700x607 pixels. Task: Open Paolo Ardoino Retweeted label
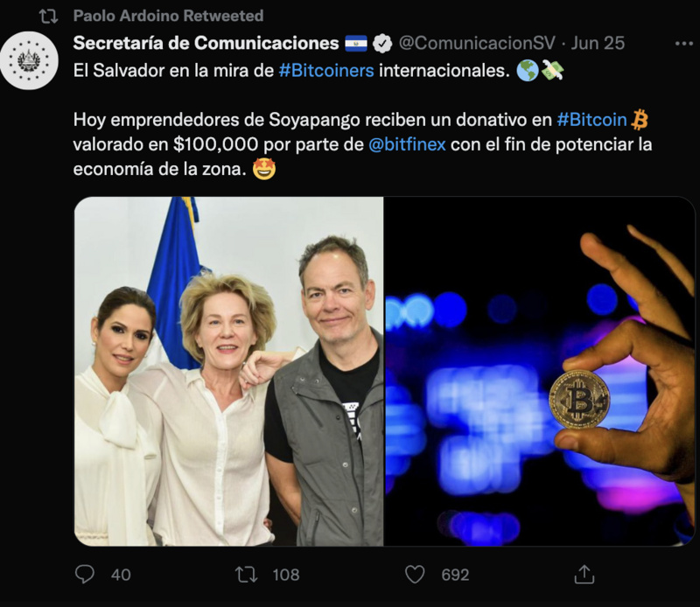[x=168, y=16]
